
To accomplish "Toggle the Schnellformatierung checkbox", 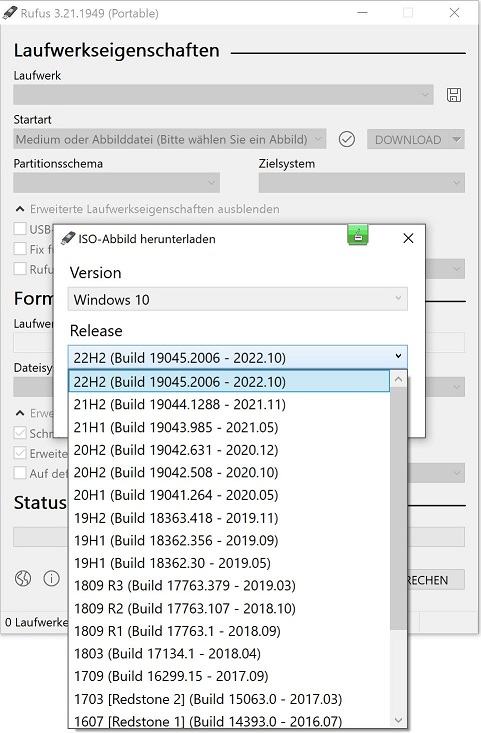I will tap(20, 433).
